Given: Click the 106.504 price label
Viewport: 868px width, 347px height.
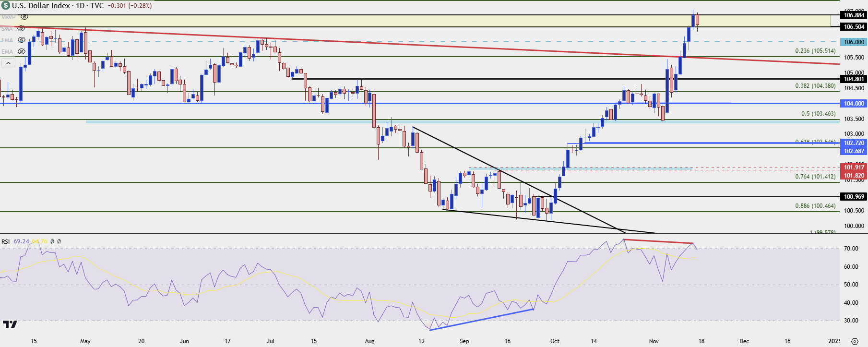Looking at the screenshot, I should [854, 27].
